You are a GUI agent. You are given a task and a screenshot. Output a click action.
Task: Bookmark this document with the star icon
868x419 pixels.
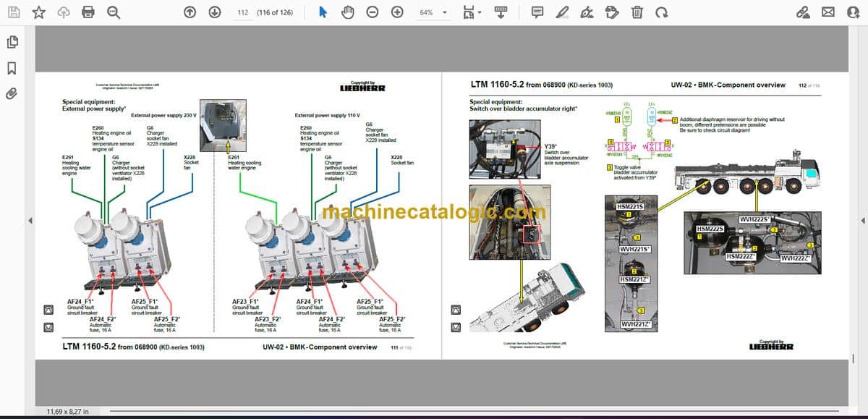coord(39,12)
